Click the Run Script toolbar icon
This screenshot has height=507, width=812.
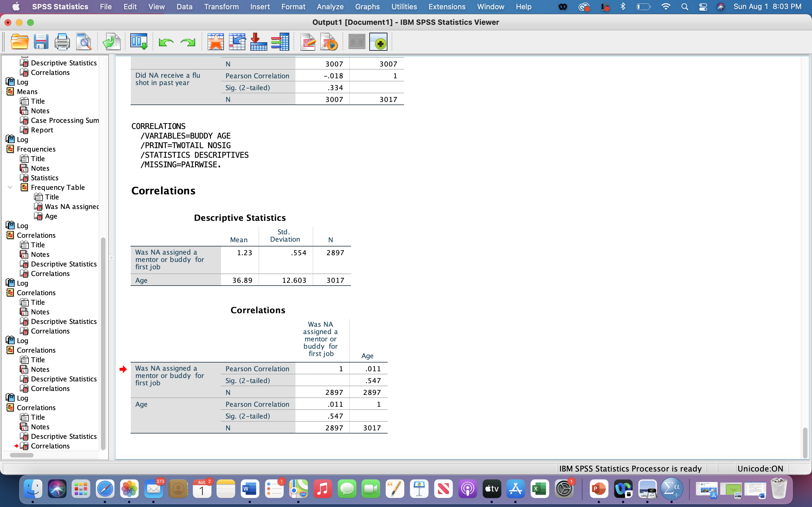pyautogui.click(x=329, y=42)
